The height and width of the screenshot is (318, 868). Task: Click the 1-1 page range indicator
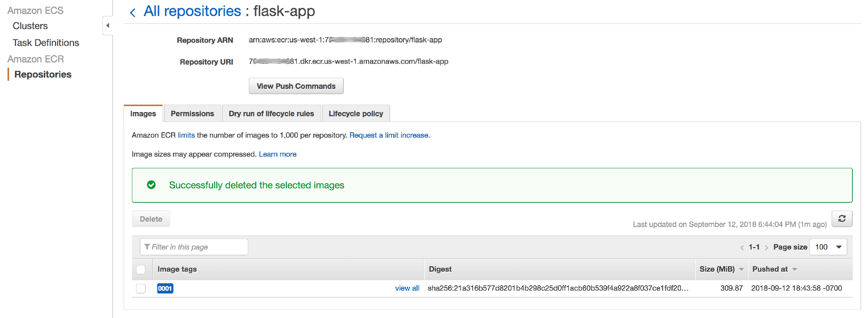754,247
